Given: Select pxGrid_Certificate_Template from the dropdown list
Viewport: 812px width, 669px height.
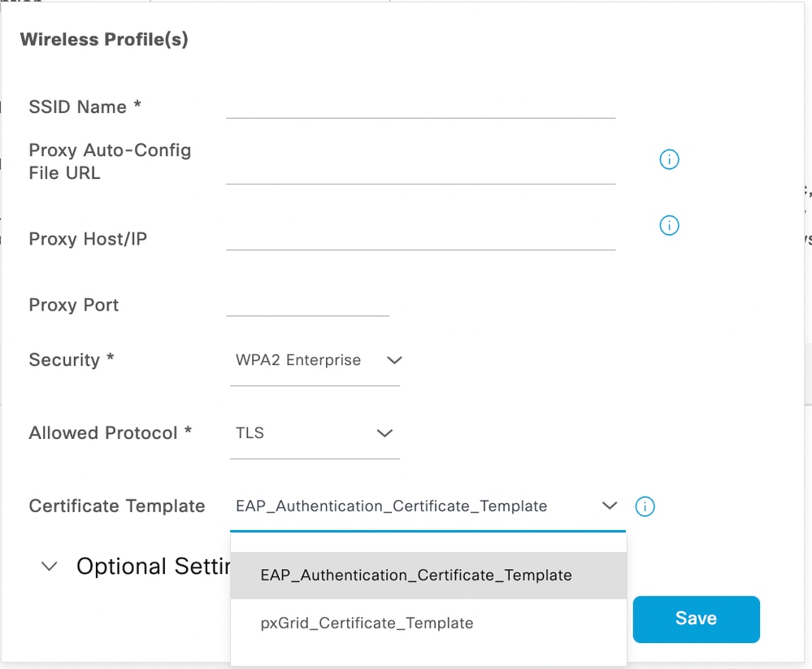Looking at the screenshot, I should pyautogui.click(x=367, y=623).
